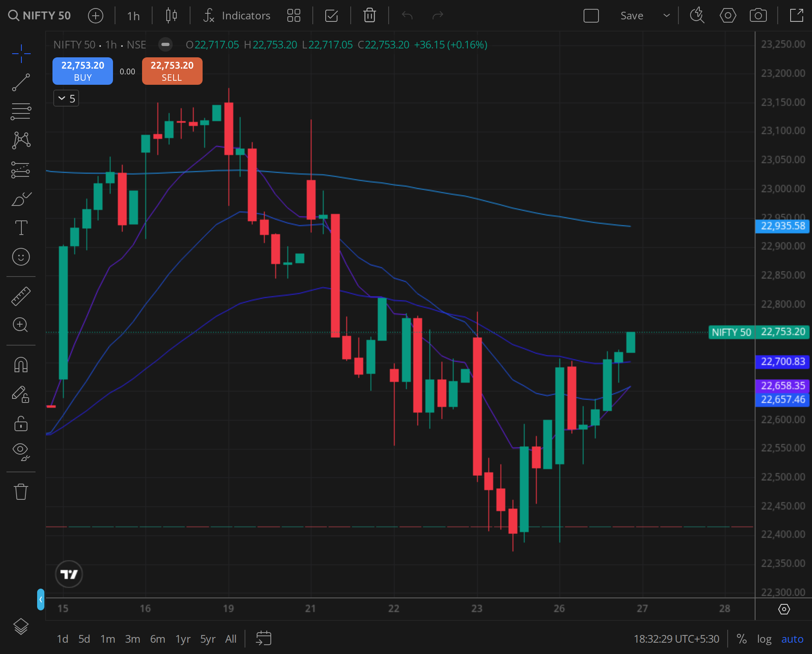Toggle hide all drawings eye icon
This screenshot has height=654, width=812.
21,452
